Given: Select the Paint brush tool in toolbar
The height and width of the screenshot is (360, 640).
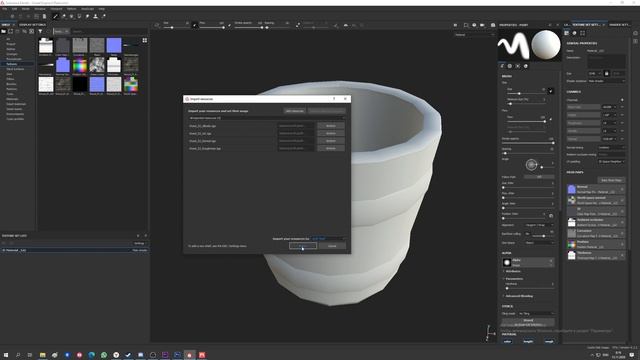Looking at the screenshot, I should [x=56, y=16].
